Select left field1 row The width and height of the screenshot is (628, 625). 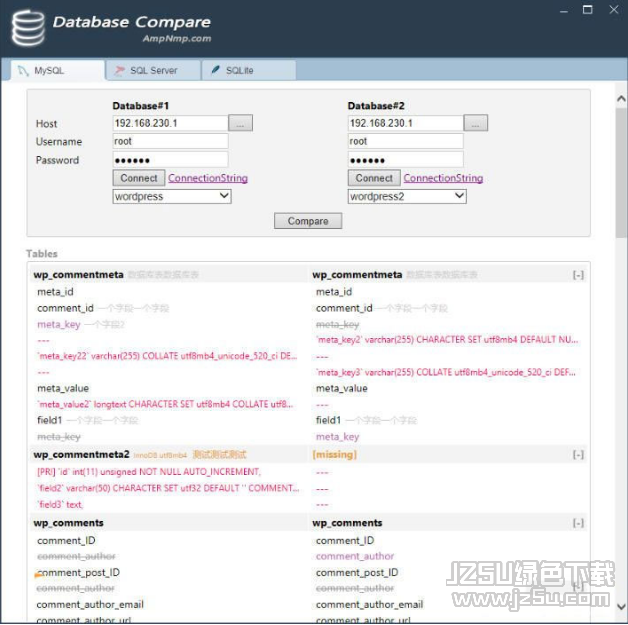coord(50,420)
